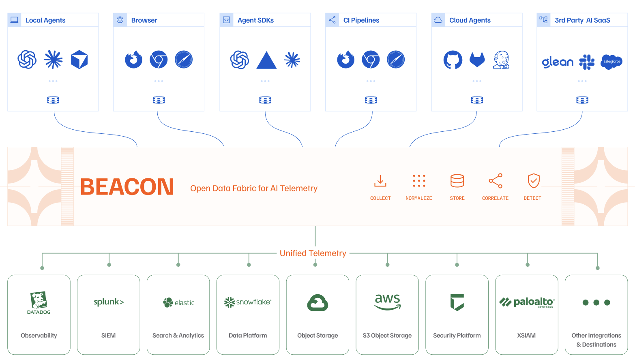
Task: Click the database stack icon under Local Agents
Action: coord(53,100)
